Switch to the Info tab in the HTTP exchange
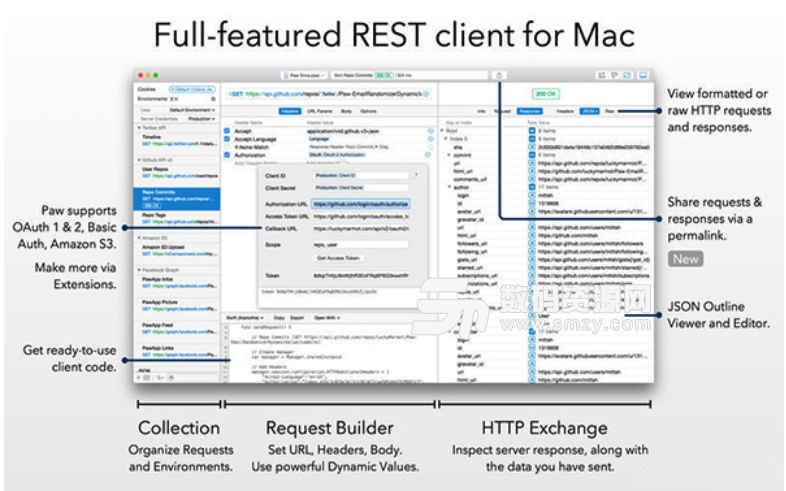 pos(481,111)
